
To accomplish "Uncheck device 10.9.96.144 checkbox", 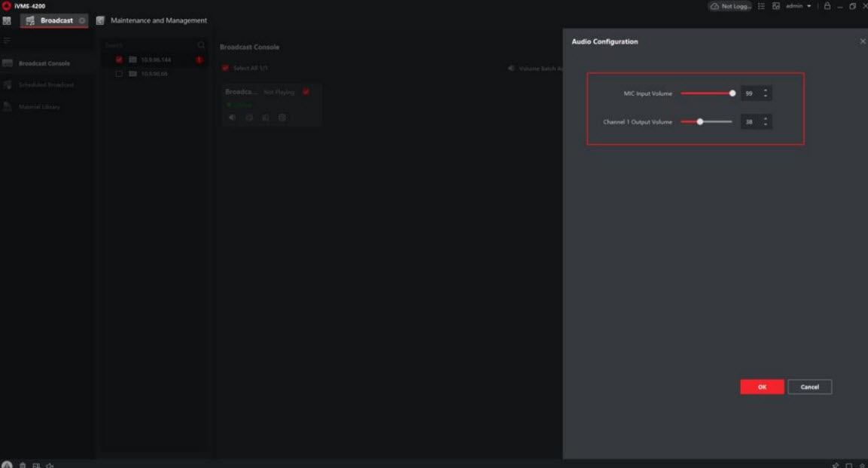I will [x=119, y=60].
